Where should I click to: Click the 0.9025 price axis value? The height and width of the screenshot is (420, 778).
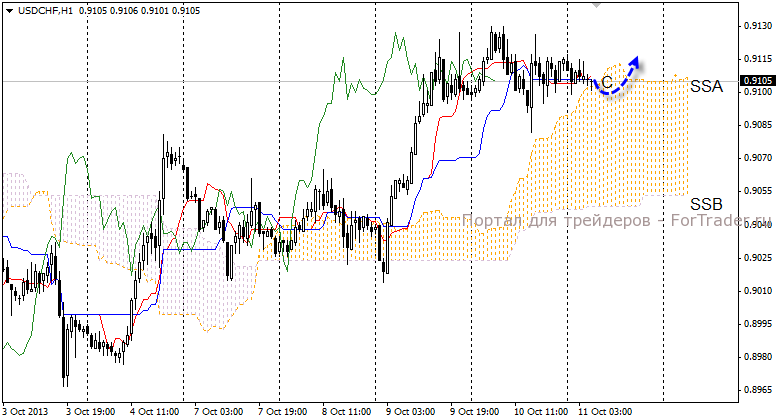point(758,257)
